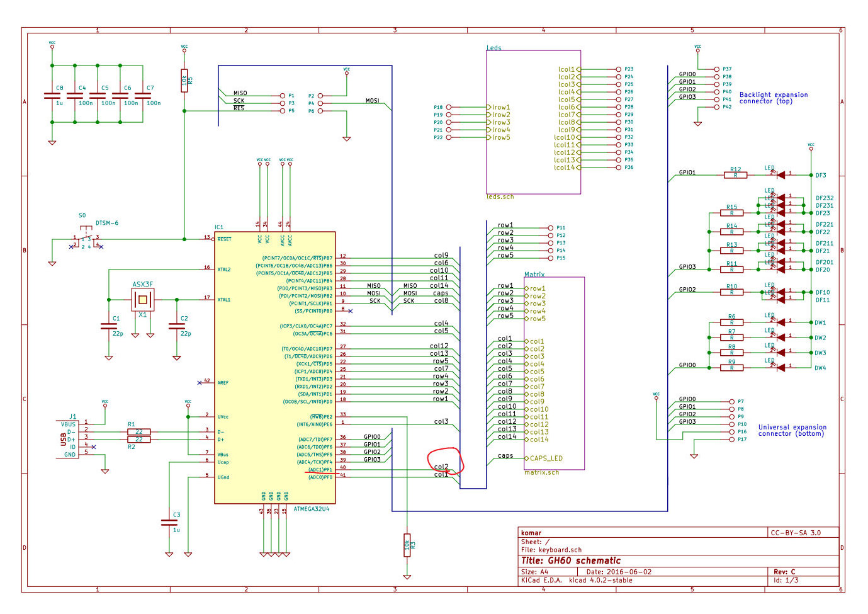This screenshot has width=868, height=614.
Task: Select resistor R15
Action: 731,212
